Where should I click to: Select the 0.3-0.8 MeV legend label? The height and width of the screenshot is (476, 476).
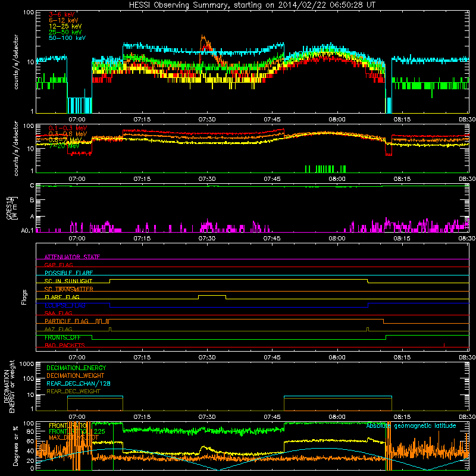68,134
